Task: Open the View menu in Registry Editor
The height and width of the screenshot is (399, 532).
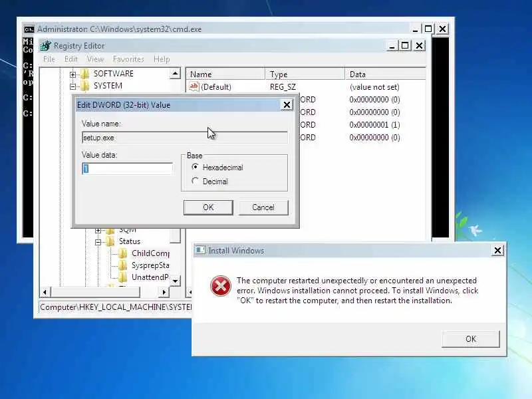Action: 95,59
